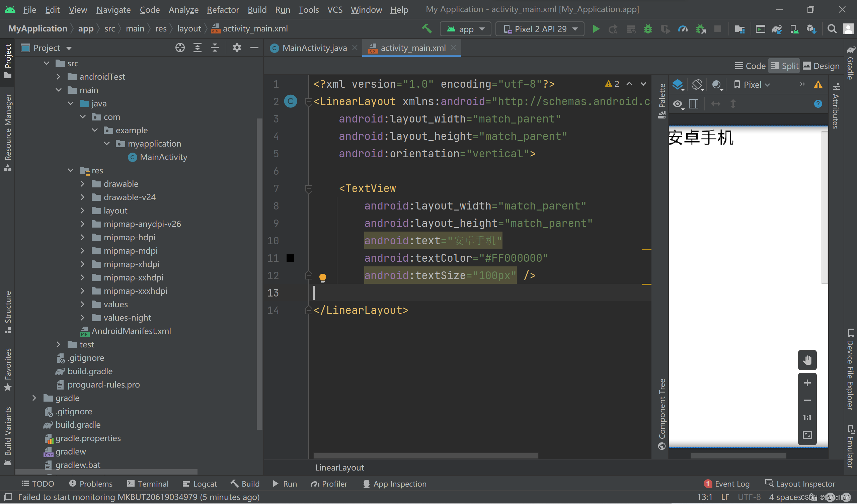Screen dimensions: 857x504
Task: Open the Pixel 2 API 29 device dropdown
Action: tap(540, 29)
